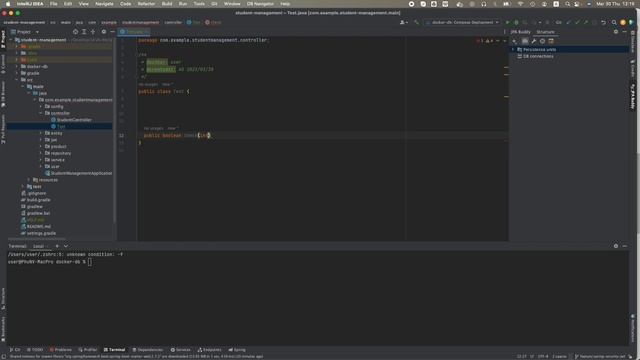Expand the Persistence units node
Viewport: 640px width, 360px height.
[513, 49]
